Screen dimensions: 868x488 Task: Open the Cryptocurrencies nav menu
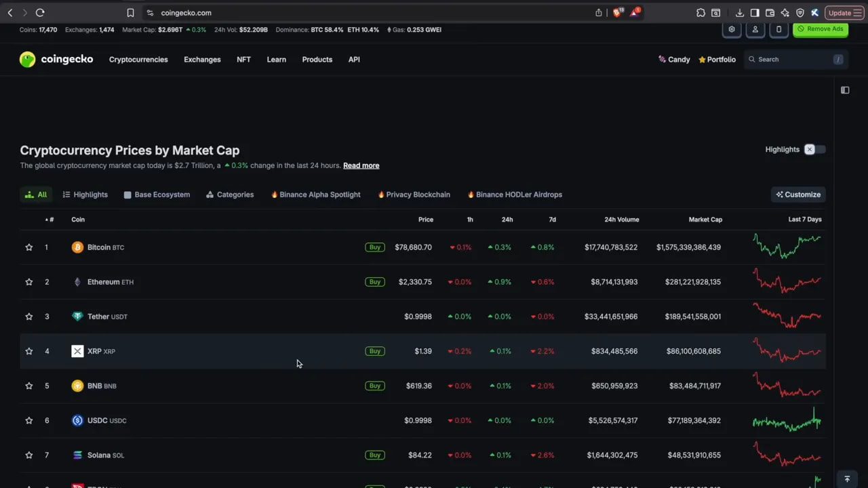[x=138, y=60]
